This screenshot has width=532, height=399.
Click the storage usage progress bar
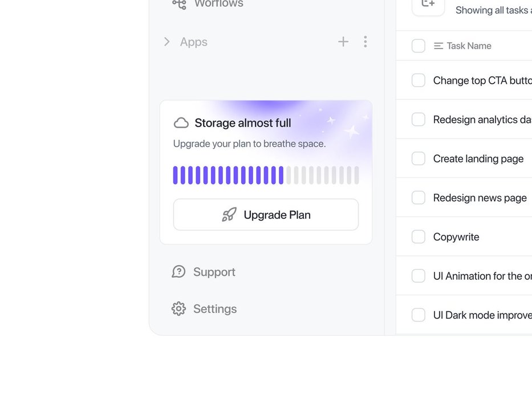[266, 175]
